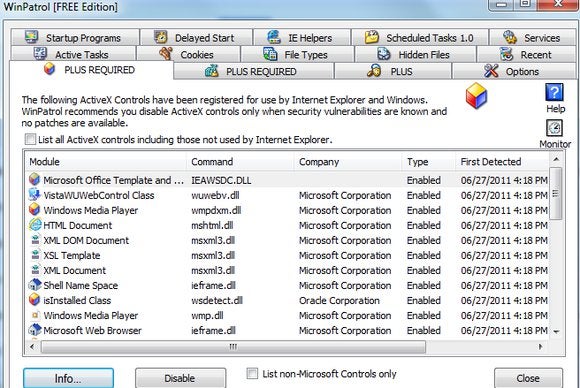Select the mshtml.dll command cell
Screen dimensions: 580x388
pyautogui.click(x=212, y=225)
